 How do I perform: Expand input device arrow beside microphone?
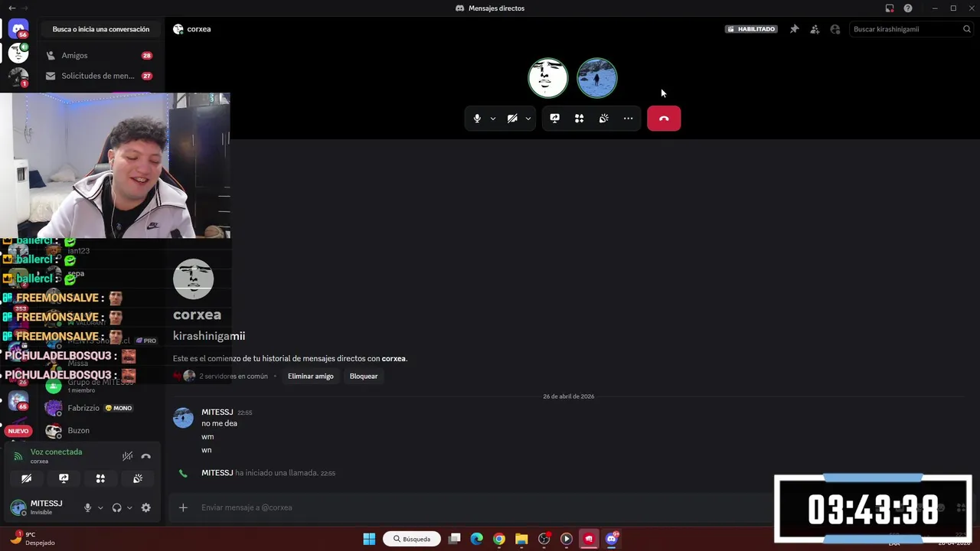[x=100, y=508]
